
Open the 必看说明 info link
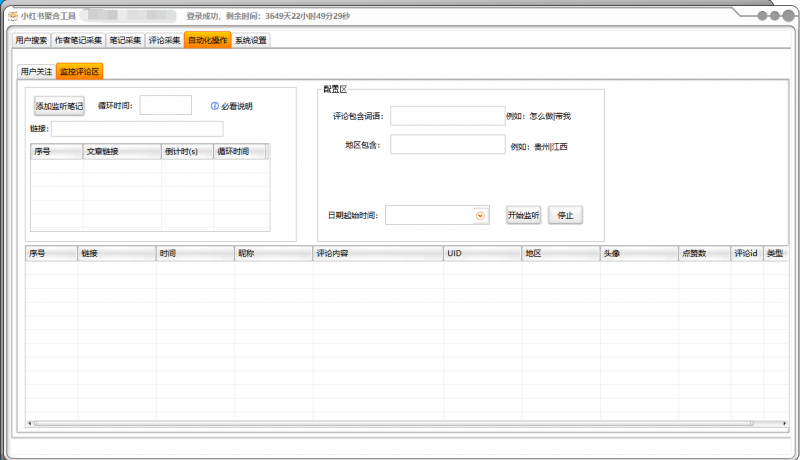[x=237, y=106]
